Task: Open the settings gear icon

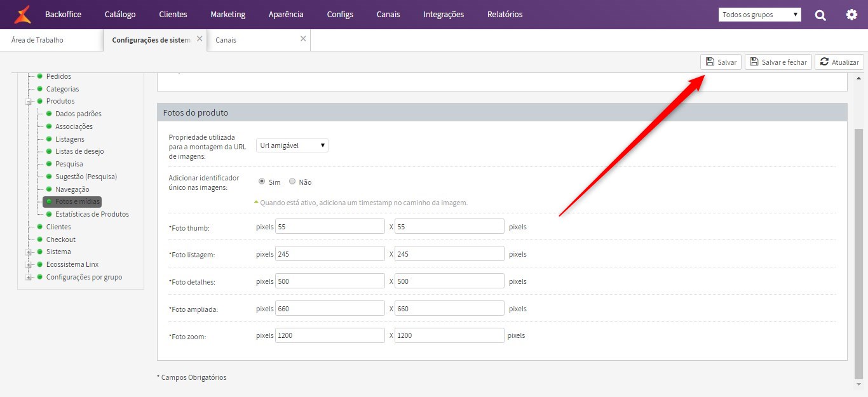Action: 851,14
